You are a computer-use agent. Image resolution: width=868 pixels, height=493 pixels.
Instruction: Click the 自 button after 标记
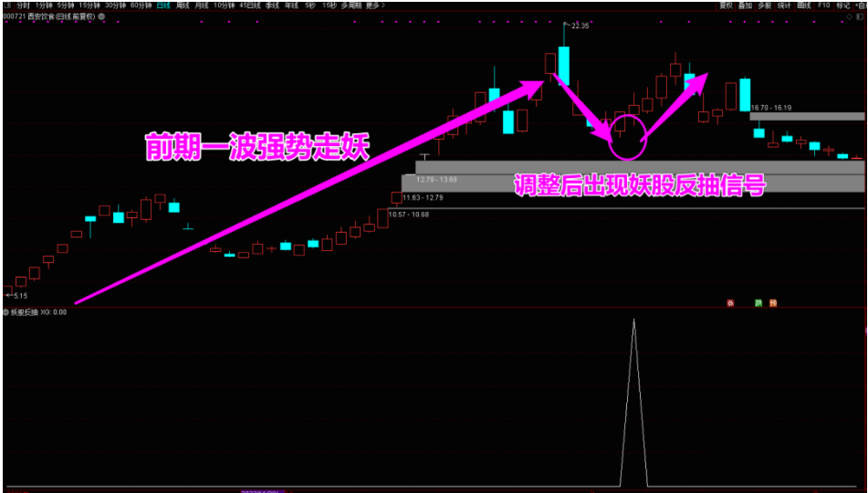click(x=861, y=5)
